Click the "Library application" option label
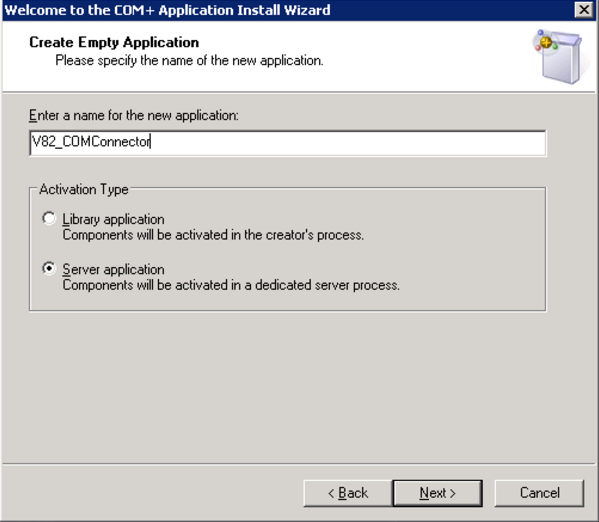The height and width of the screenshot is (522, 599). click(113, 219)
